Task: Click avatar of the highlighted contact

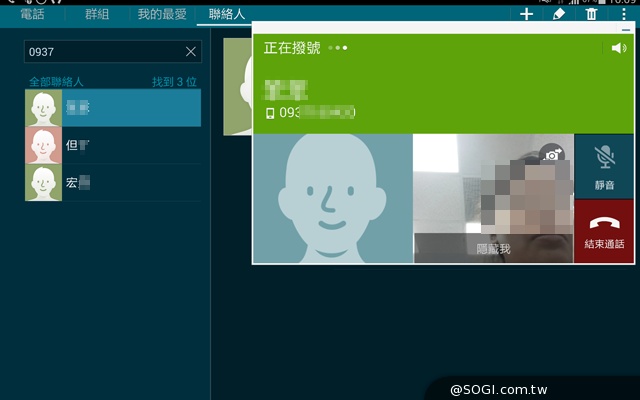Action: 43,108
